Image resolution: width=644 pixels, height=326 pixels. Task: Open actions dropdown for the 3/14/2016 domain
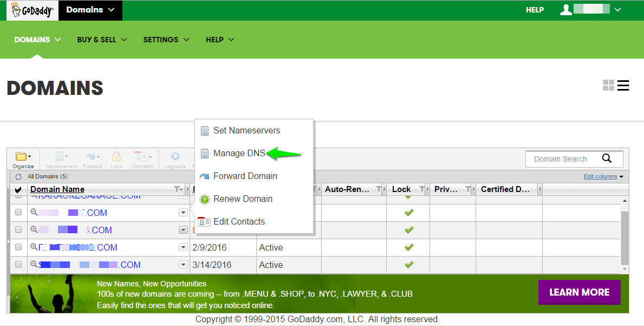(184, 264)
